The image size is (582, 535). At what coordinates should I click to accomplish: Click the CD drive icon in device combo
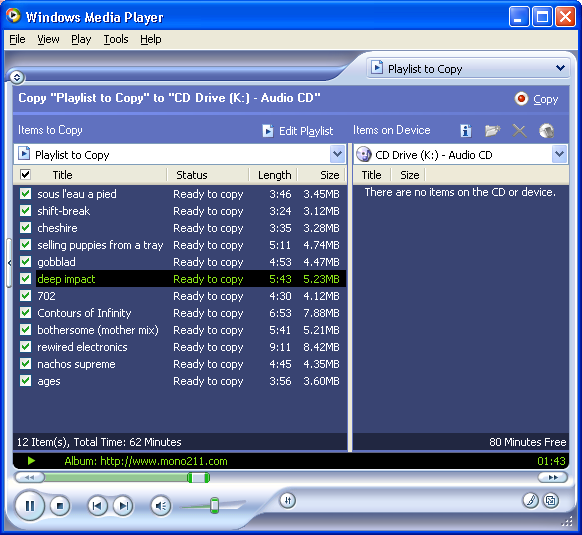coord(364,154)
